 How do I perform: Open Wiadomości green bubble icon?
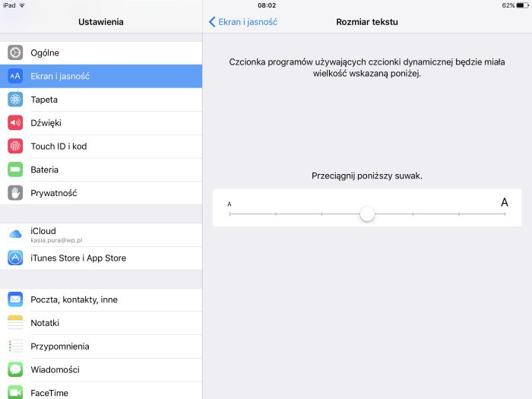(x=15, y=369)
